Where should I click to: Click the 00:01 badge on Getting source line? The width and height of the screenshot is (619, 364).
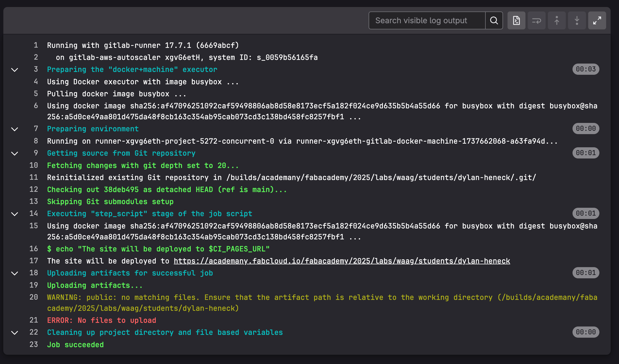[586, 153]
